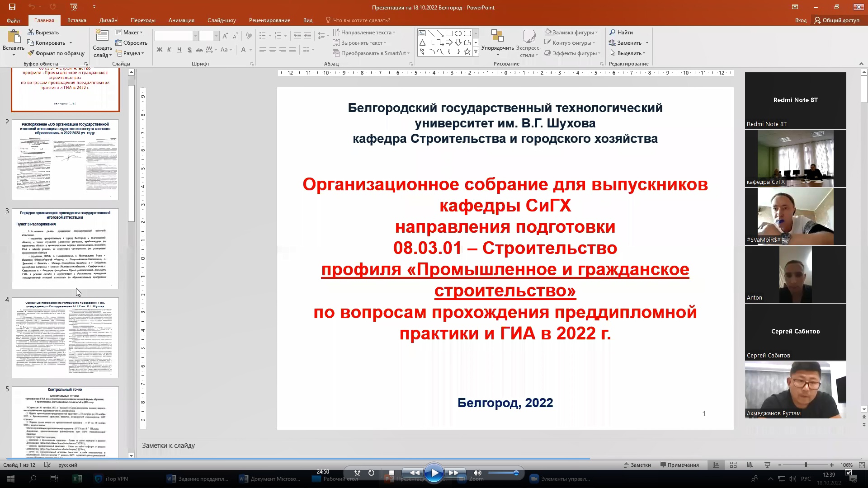Switch to Slide Sorter view icon

(733, 465)
